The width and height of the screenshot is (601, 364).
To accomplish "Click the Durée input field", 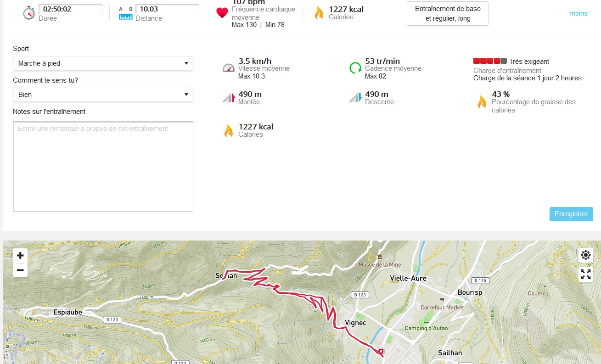I will [70, 9].
